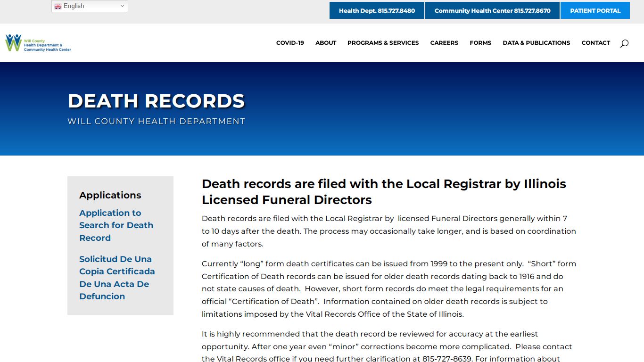Click the 'within 7 to 10 days' paragraph
Image resolution: width=644 pixels, height=362 pixels.
389,231
